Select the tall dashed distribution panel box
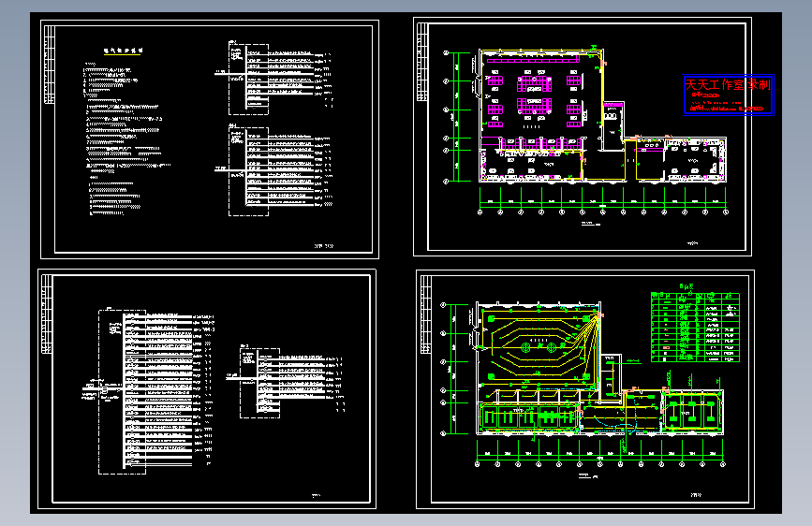 click(x=122, y=392)
